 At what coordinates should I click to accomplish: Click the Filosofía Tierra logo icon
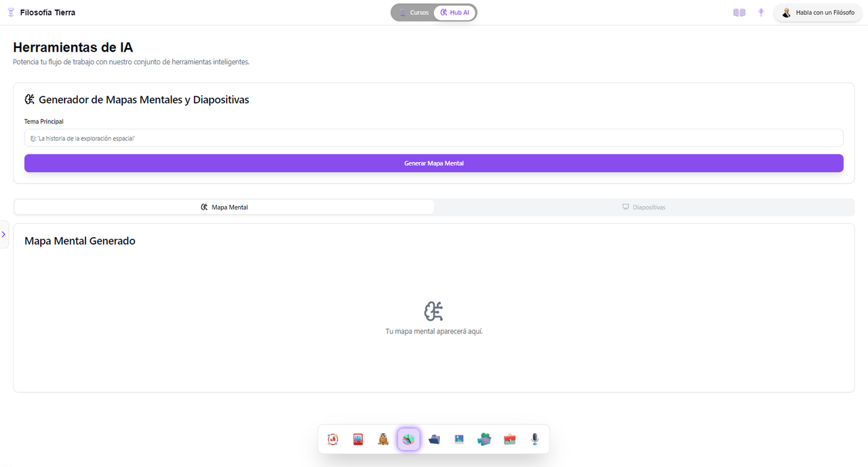(x=11, y=12)
